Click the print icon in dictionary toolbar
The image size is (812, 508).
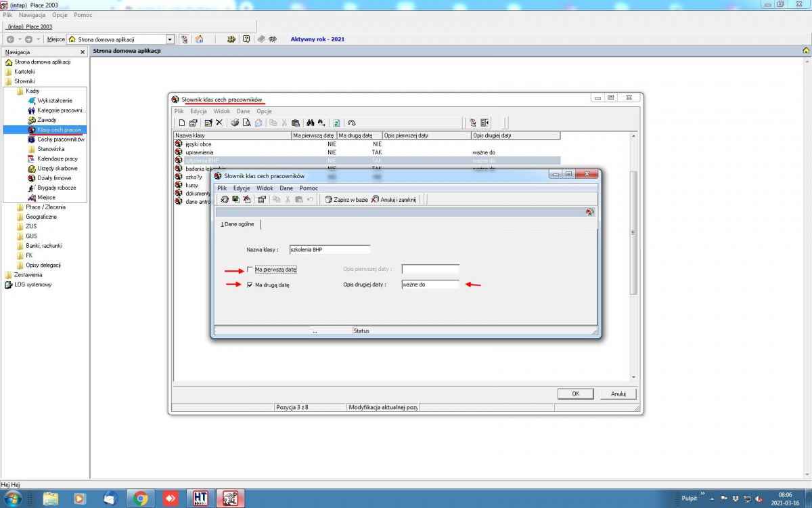pos(235,123)
